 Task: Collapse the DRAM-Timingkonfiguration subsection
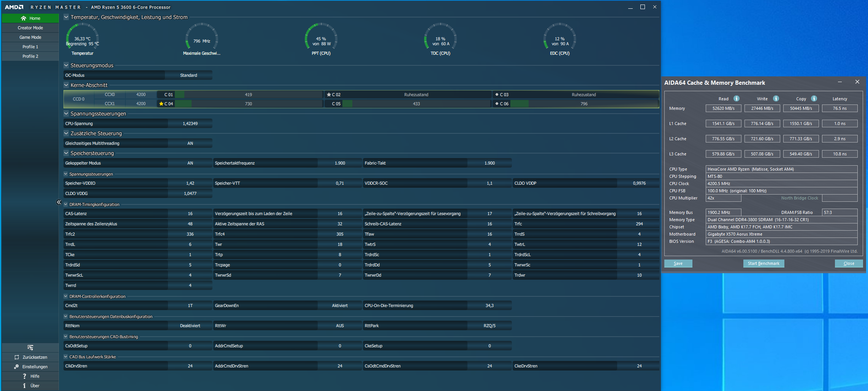coord(66,204)
